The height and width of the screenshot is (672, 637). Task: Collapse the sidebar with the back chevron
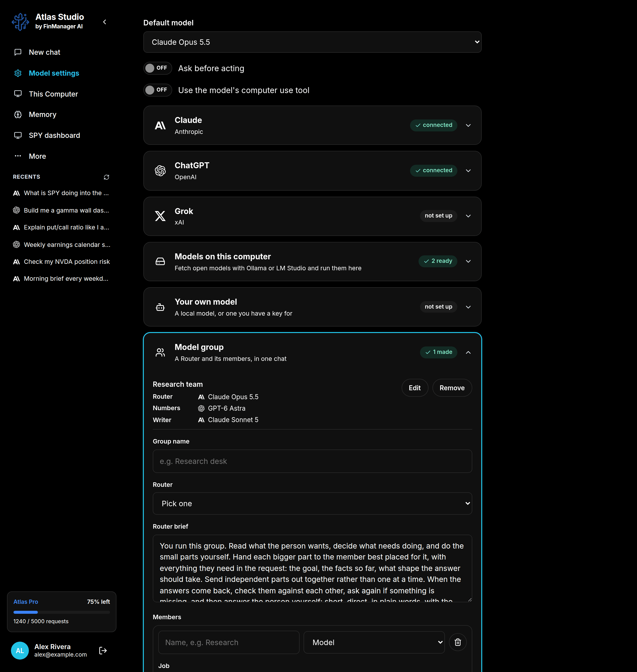105,22
